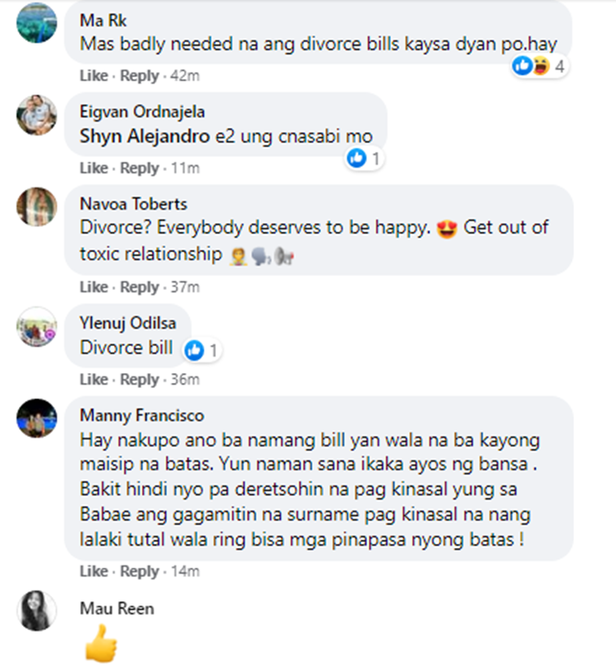Open Ylenuj Odilsa's profile picture

pos(36,327)
